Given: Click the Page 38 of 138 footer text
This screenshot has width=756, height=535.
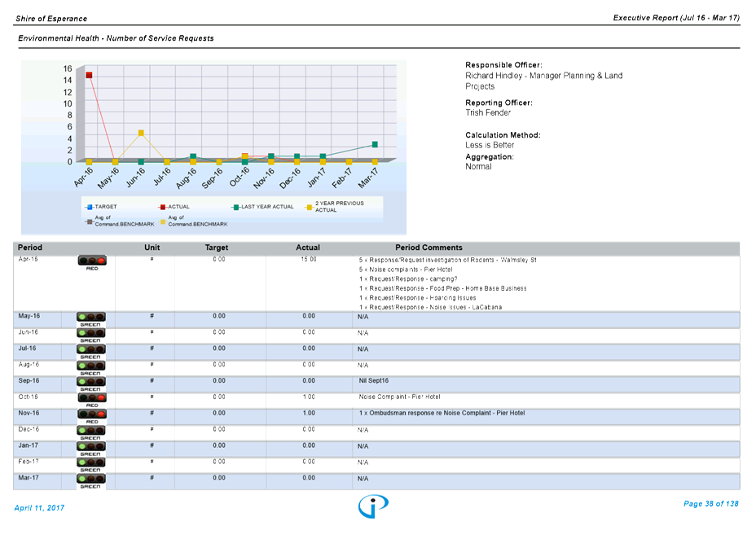Looking at the screenshot, I should (x=710, y=504).
